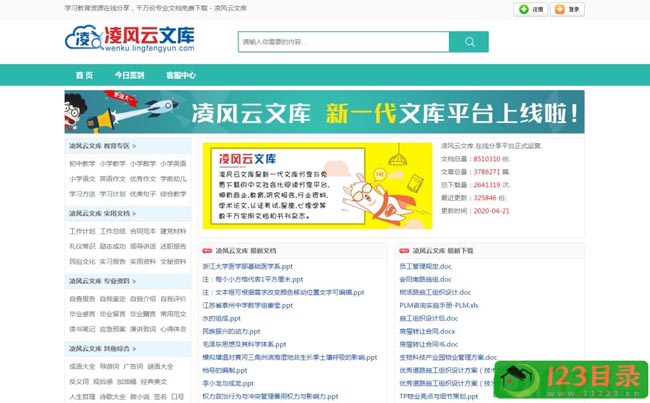Open the 学习计划 category link
The width and height of the screenshot is (650, 403).
pyautogui.click(x=112, y=194)
